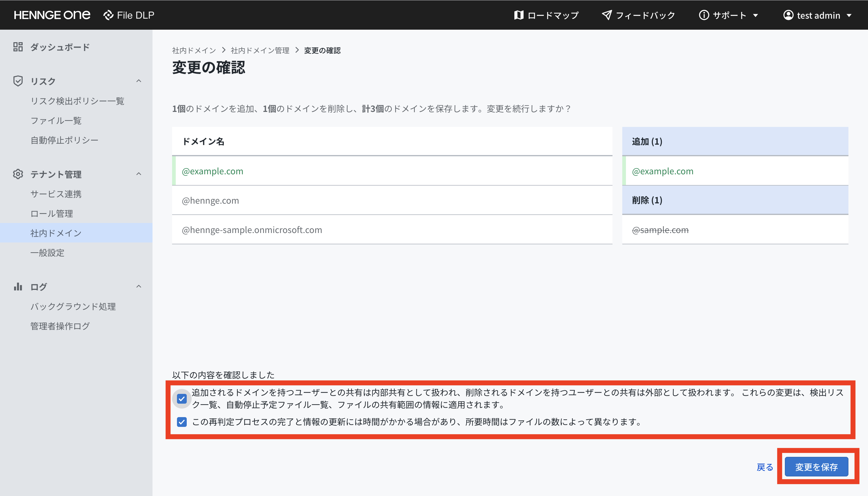Click the HENNGE One logo
Screen dimensions: 868x496
click(52, 15)
